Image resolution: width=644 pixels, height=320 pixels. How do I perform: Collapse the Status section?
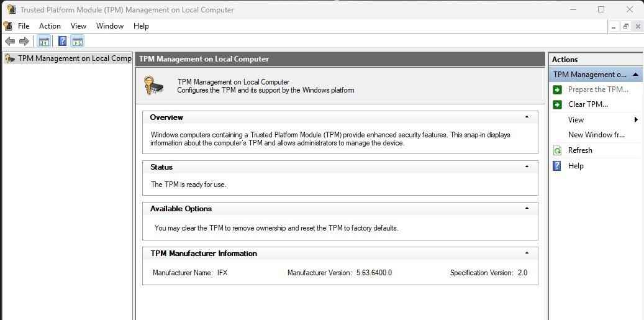pos(527,167)
